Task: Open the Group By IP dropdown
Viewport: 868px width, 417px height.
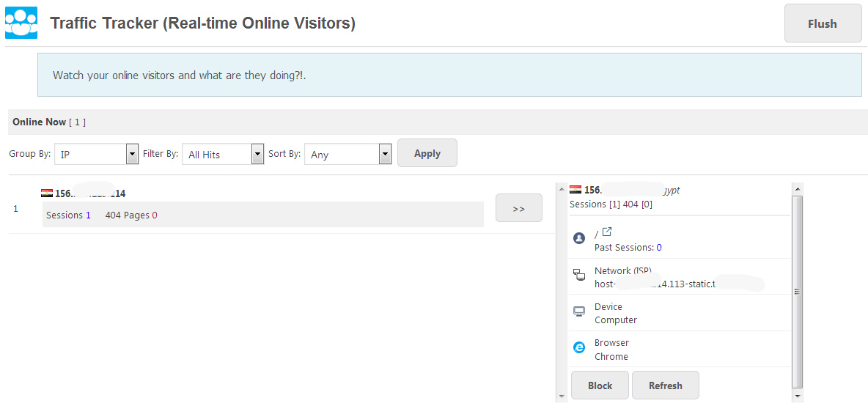Action: pos(96,155)
